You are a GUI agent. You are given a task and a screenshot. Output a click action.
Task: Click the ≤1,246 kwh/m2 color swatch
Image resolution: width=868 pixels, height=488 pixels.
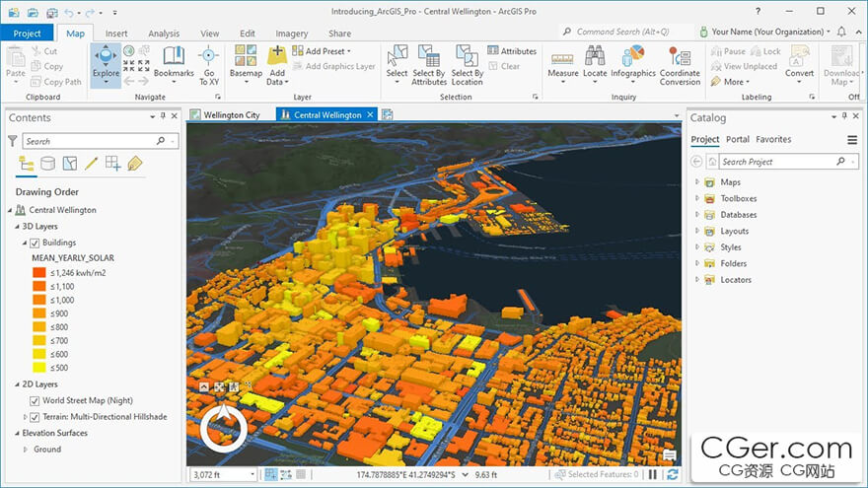pos(38,272)
